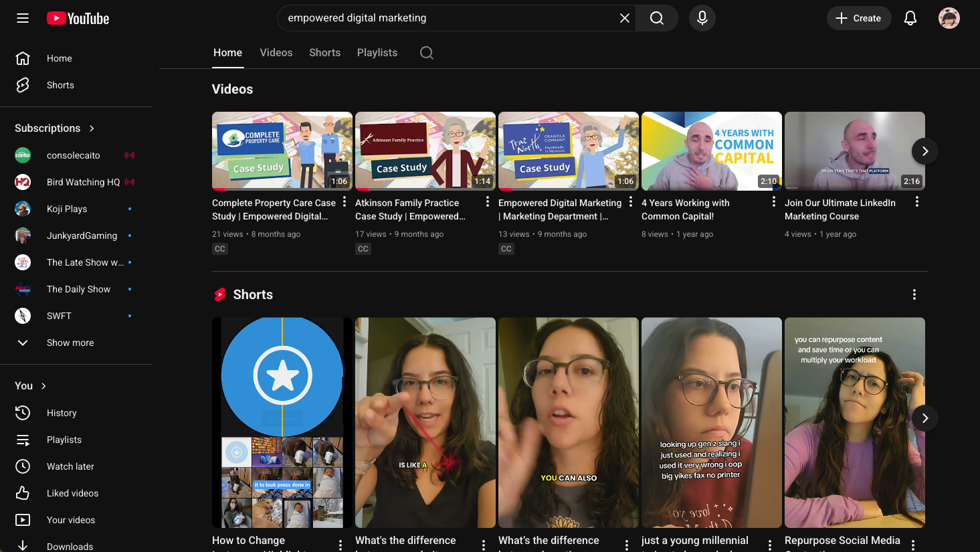Screen dimensions: 980x552
Task: Switch to the Playlists filter tab
Action: pos(377,52)
